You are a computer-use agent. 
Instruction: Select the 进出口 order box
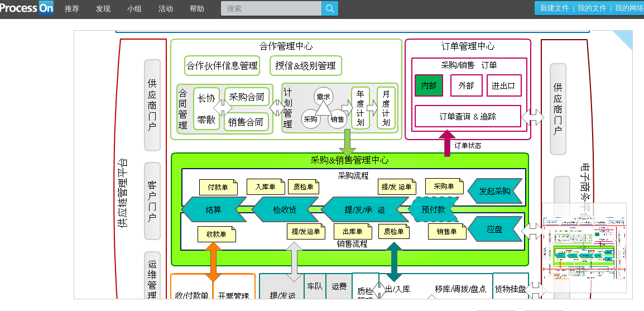click(x=504, y=85)
